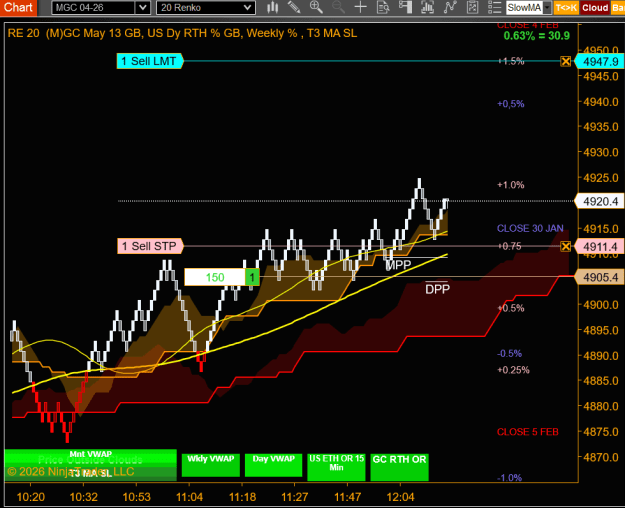Click the Wkly VWAP green button

210,465
